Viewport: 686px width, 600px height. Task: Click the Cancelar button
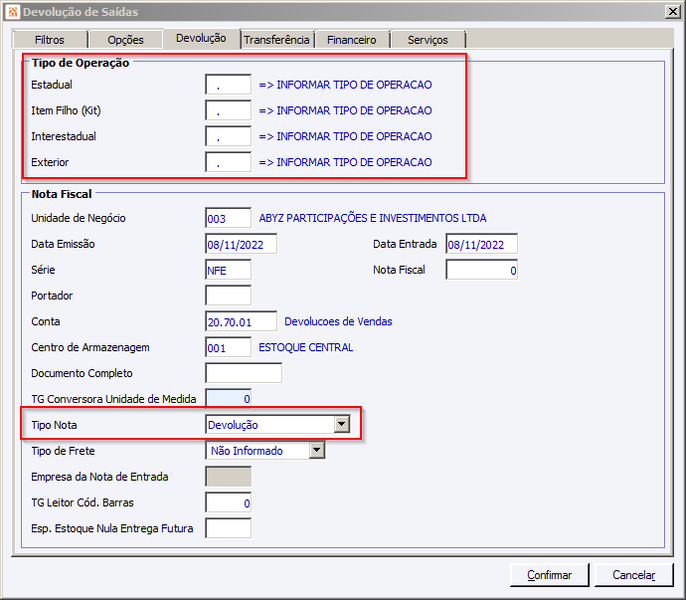point(634,575)
